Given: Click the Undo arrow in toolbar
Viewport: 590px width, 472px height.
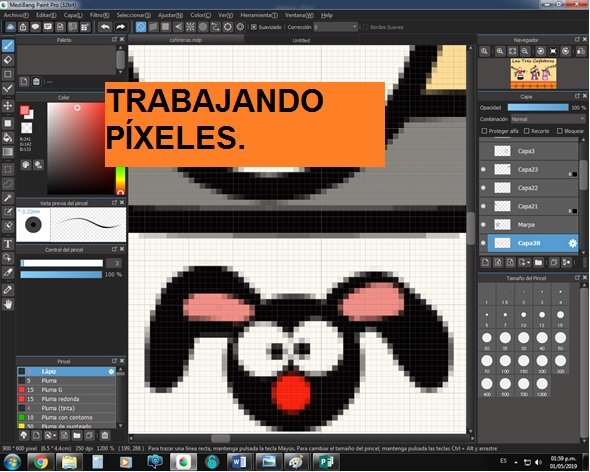Looking at the screenshot, I should 105,27.
